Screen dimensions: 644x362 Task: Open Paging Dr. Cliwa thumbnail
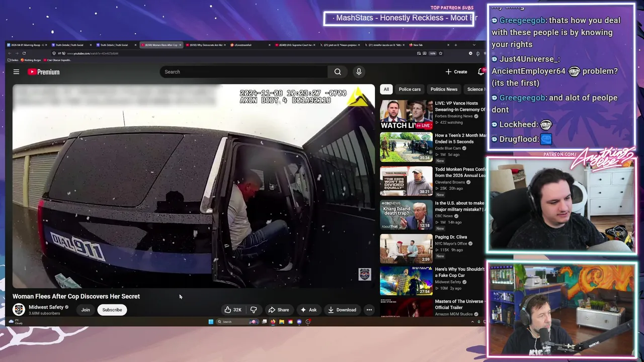click(x=406, y=248)
